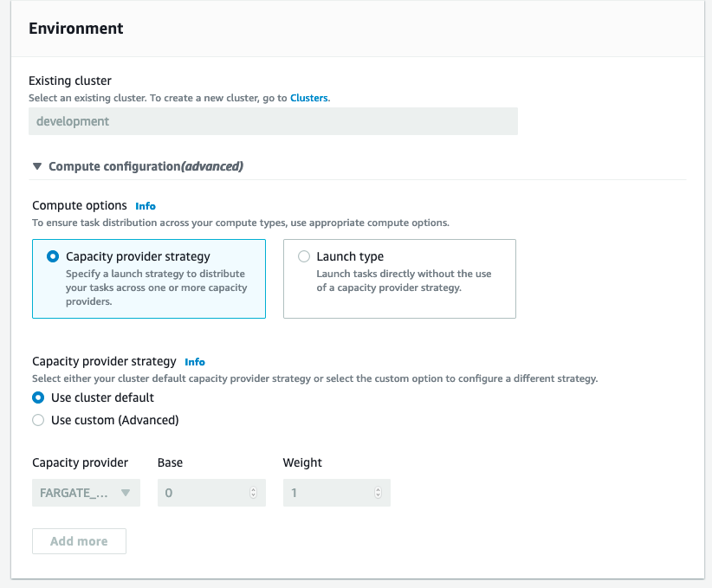This screenshot has width=712, height=588.
Task: Click the Capacity provider strategy card description
Action: click(x=156, y=288)
